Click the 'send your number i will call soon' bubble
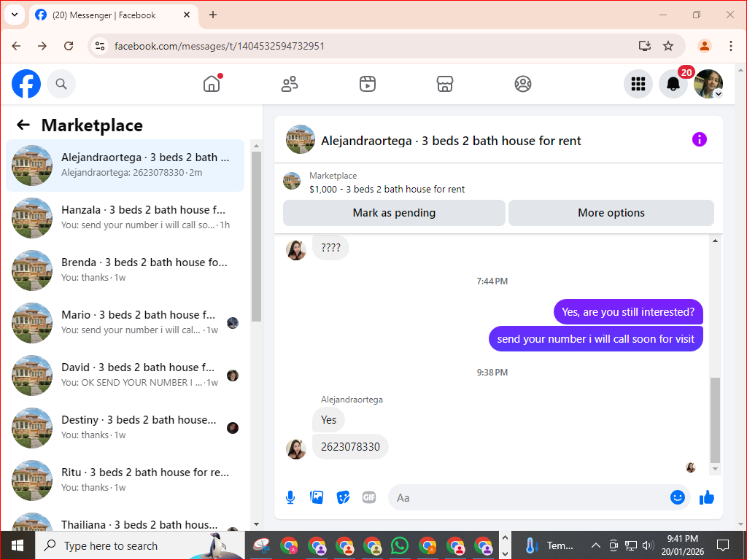 coord(595,339)
